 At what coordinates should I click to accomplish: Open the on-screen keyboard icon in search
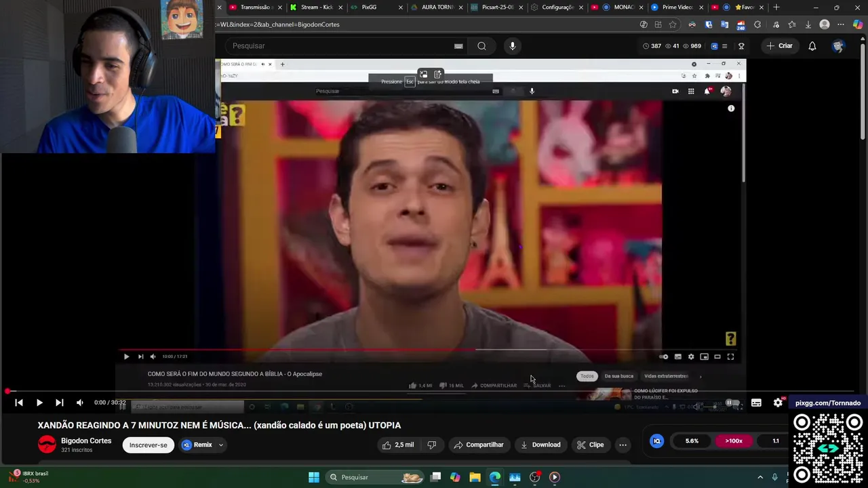click(x=458, y=46)
